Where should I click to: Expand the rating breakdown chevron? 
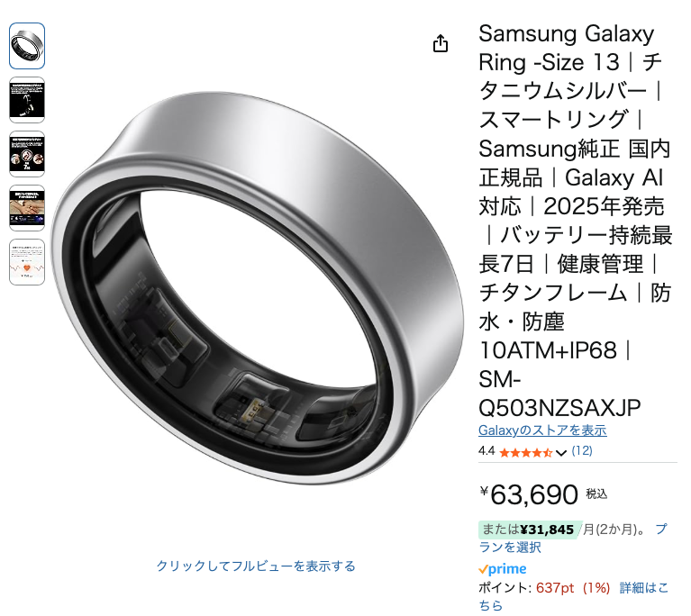point(561,452)
